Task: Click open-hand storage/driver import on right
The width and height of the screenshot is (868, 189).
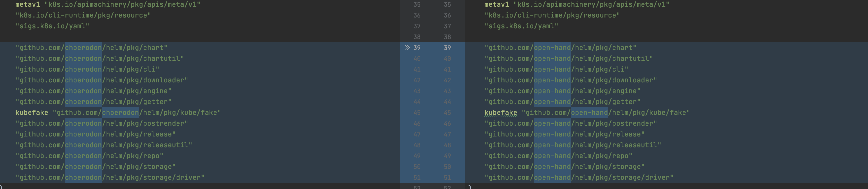Action: (579, 178)
